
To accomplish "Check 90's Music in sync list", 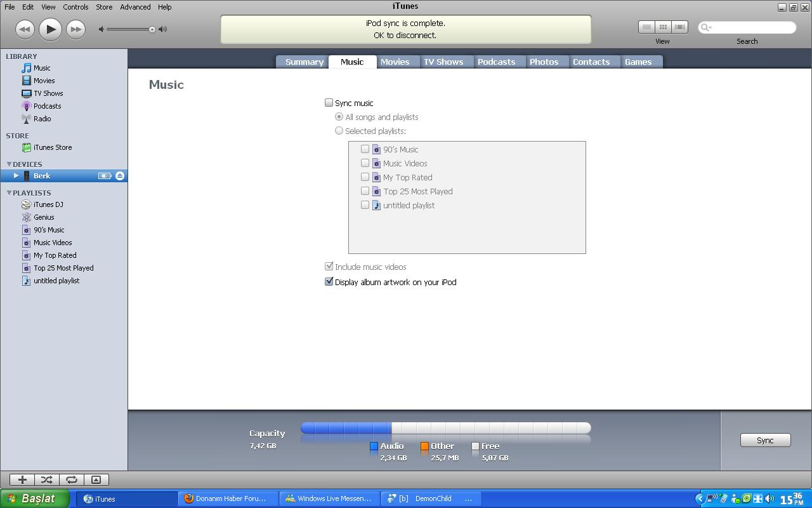I will click(365, 149).
